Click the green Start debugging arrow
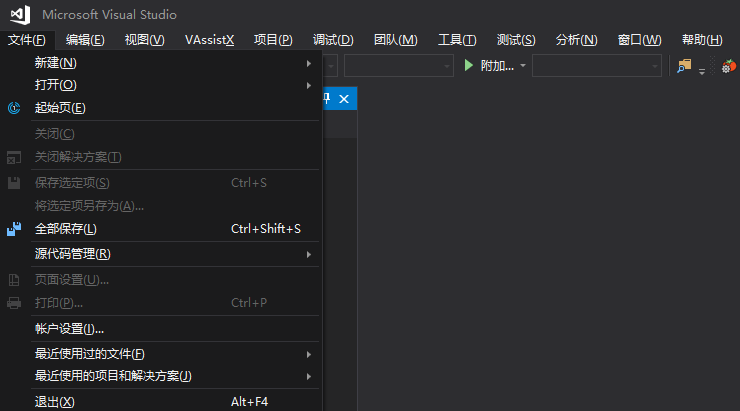The width and height of the screenshot is (740, 411). [x=468, y=65]
